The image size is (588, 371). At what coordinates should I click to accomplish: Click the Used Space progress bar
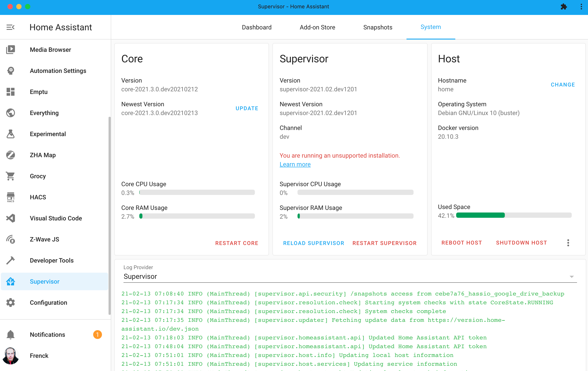514,215
